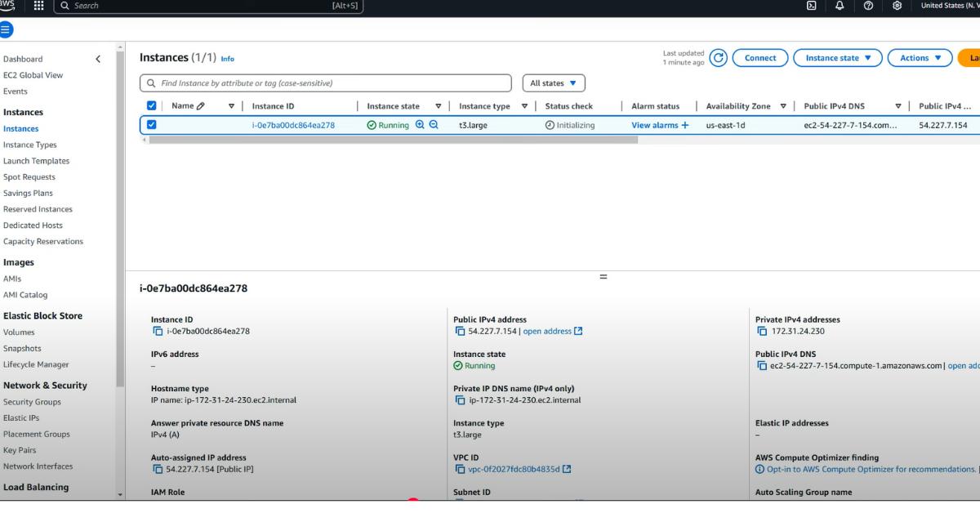980x513 pixels.
Task: Navigate to Security Groups
Action: click(32, 402)
